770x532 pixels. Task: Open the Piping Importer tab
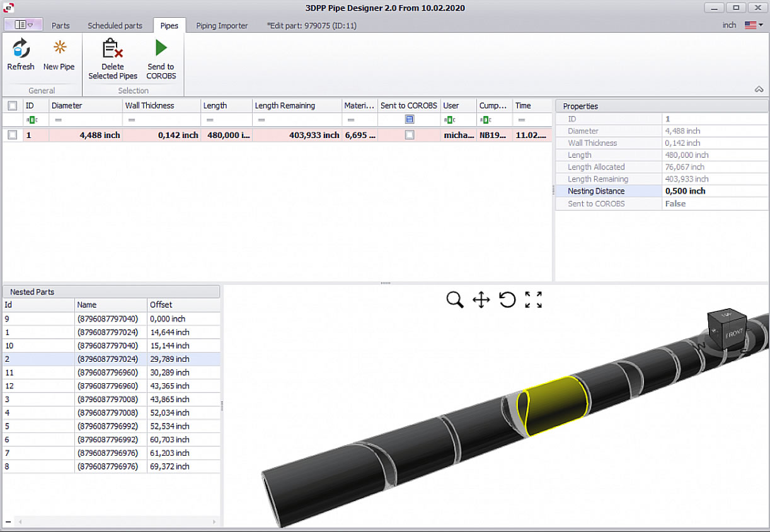222,26
